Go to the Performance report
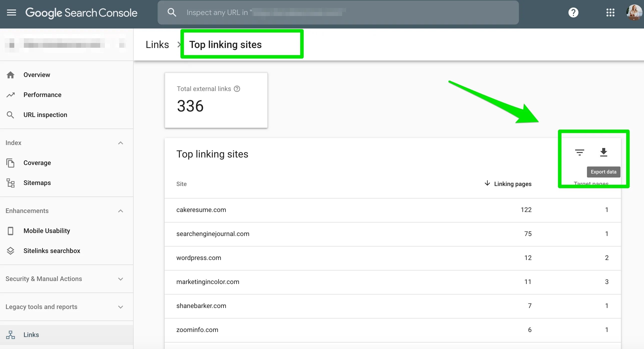The height and width of the screenshot is (349, 644). click(x=42, y=95)
